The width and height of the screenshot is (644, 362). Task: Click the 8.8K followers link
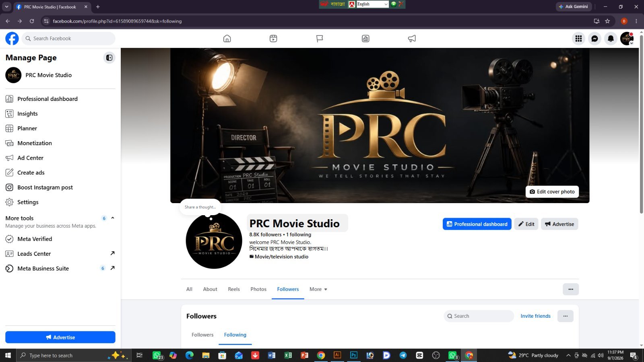[x=265, y=234]
